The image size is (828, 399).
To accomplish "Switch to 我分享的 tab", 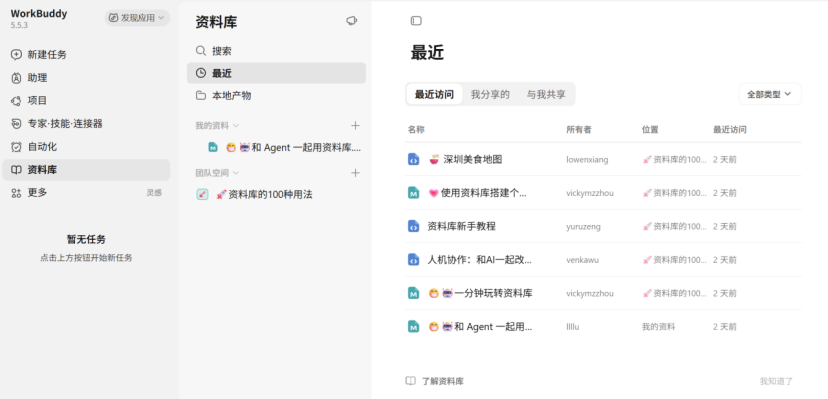I will coord(490,94).
